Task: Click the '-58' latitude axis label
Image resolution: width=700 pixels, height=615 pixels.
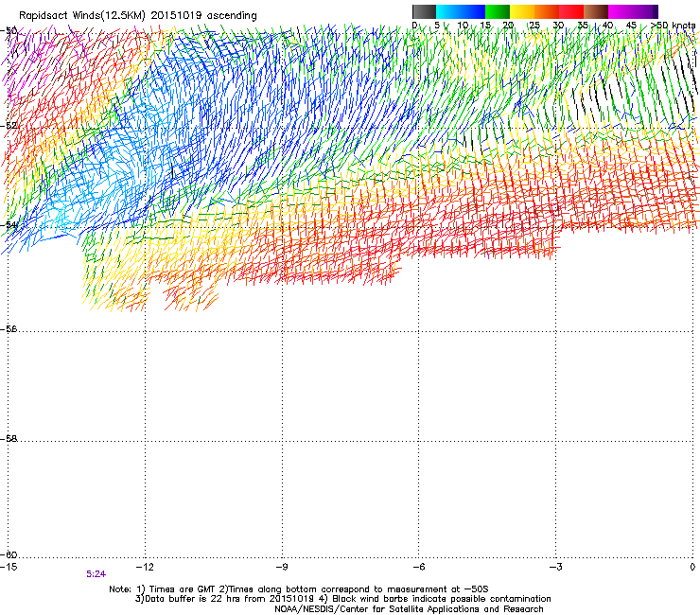Action: coord(9,439)
